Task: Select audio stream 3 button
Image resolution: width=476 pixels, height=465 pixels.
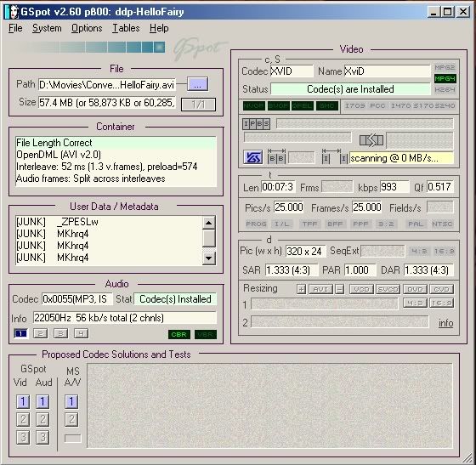Action: [x=60, y=333]
